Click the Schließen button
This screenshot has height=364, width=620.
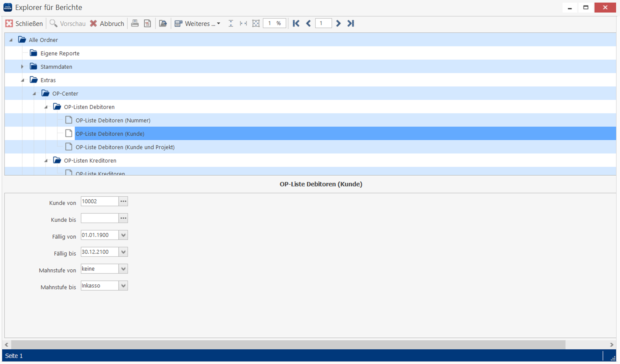24,24
